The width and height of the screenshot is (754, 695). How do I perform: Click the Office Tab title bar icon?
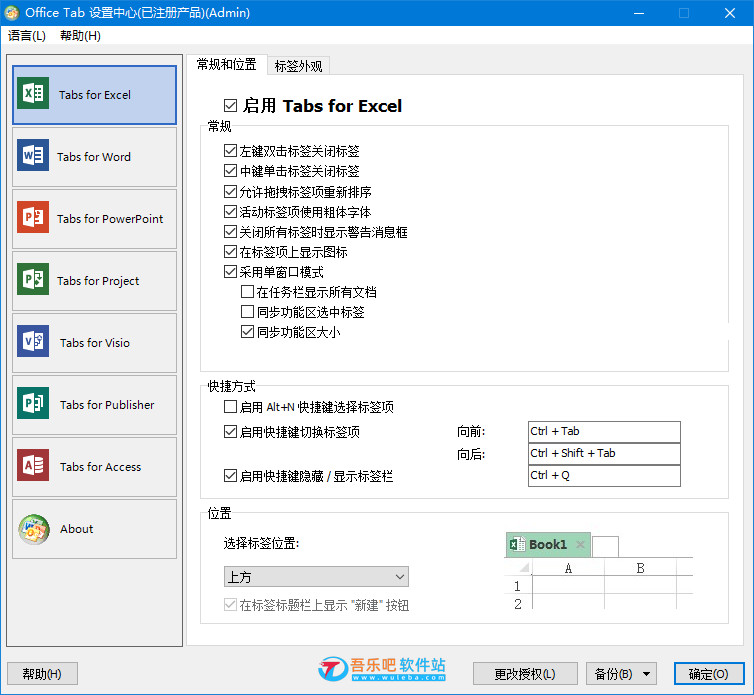(12, 13)
